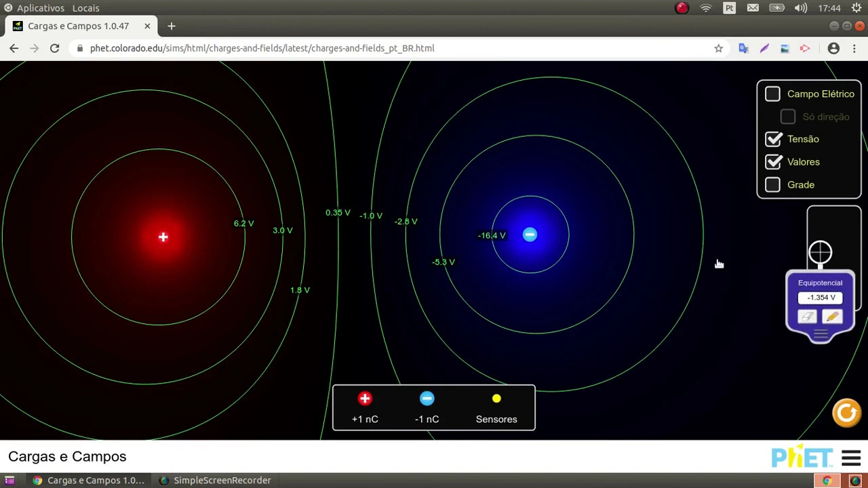This screenshot has height=488, width=868.
Task: Click the -1.354 V voltage readout
Action: [821, 298]
